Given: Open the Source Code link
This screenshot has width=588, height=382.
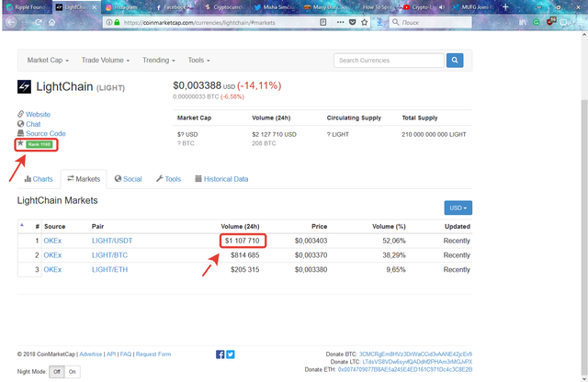Looking at the screenshot, I should click(x=45, y=133).
